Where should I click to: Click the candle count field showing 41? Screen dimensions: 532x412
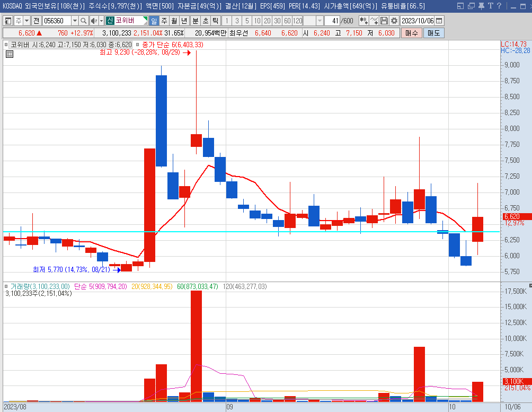tap(332, 21)
